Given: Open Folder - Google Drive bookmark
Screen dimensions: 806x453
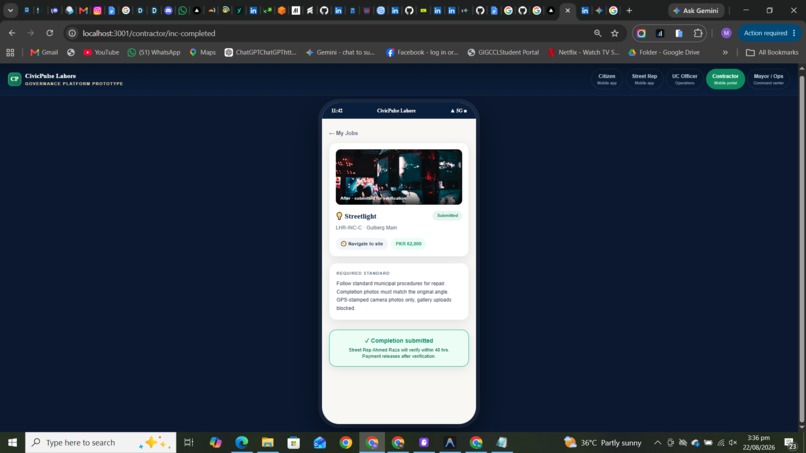Looking at the screenshot, I should pyautogui.click(x=664, y=52).
